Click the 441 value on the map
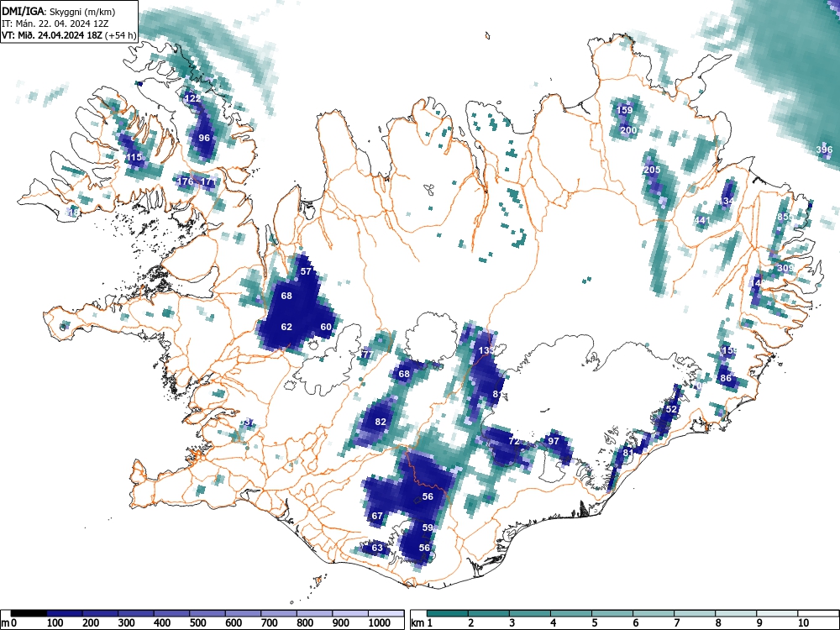This screenshot has height=630, width=840. [701, 220]
